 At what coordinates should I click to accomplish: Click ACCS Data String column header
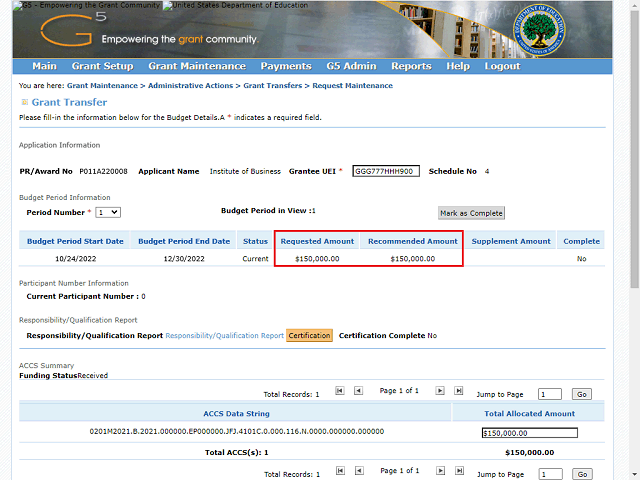tap(236, 413)
